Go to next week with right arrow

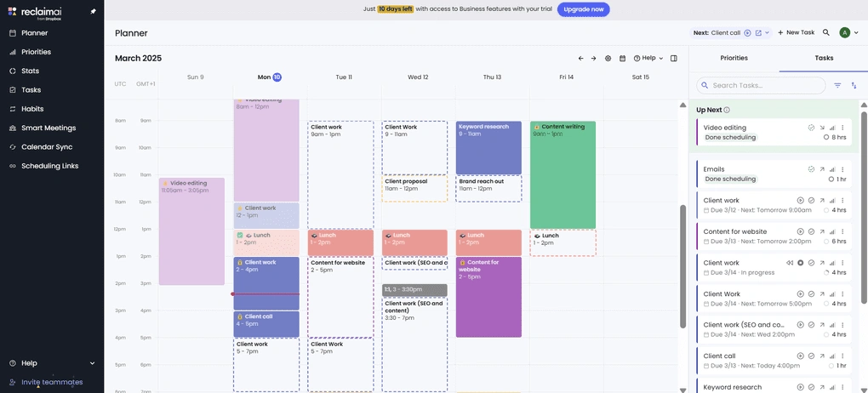pyautogui.click(x=593, y=58)
